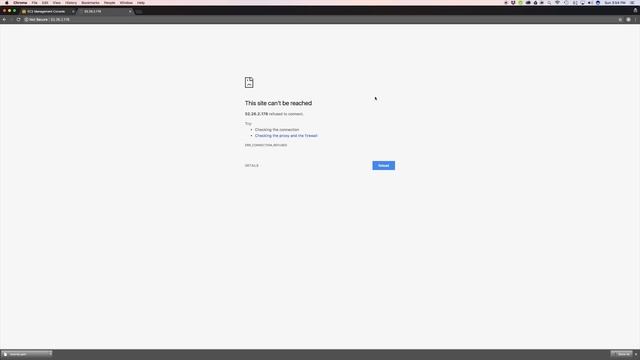This screenshot has width=640, height=360.
Task: Open the Apple menu
Action: click(7, 3)
